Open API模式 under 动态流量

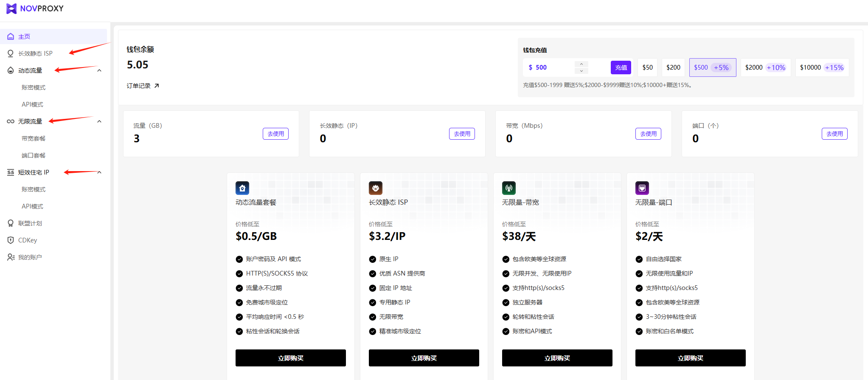(32, 104)
